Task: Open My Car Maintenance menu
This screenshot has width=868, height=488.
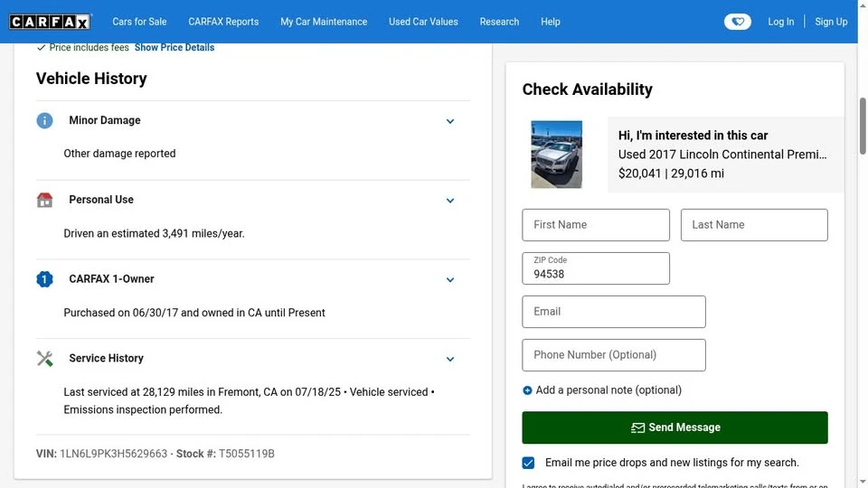Action: [x=324, y=22]
